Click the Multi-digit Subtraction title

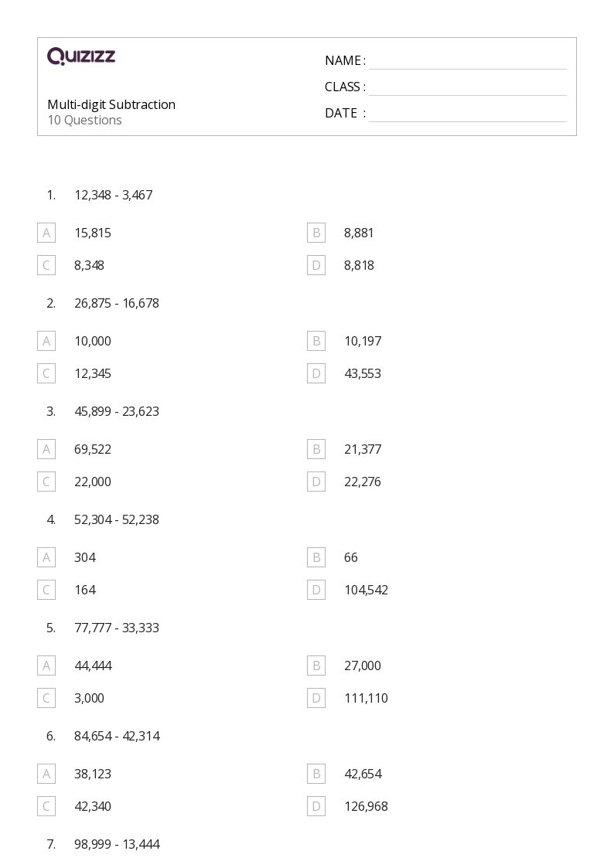[111, 104]
